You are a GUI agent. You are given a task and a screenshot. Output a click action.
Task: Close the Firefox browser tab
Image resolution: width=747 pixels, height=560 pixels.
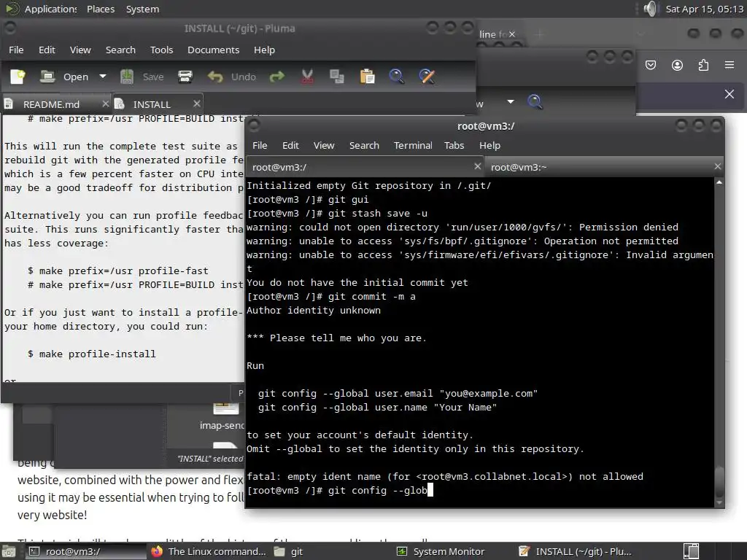coord(511,34)
